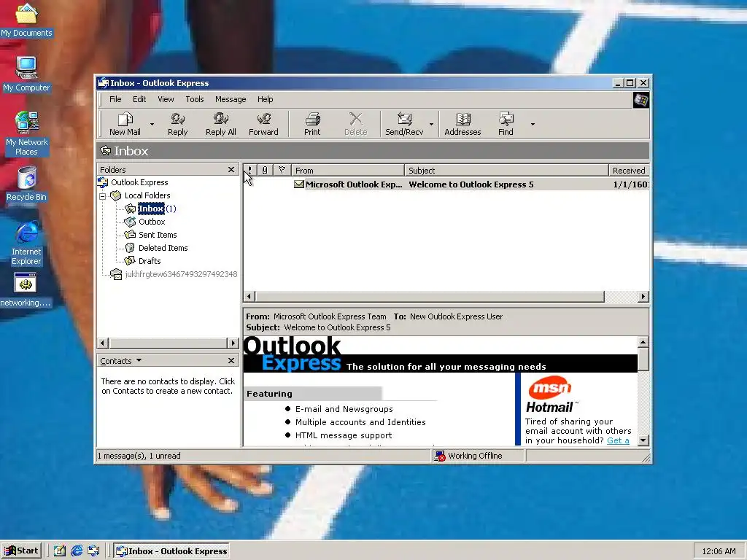
Task: Sort by the Subject column header
Action: (x=506, y=170)
